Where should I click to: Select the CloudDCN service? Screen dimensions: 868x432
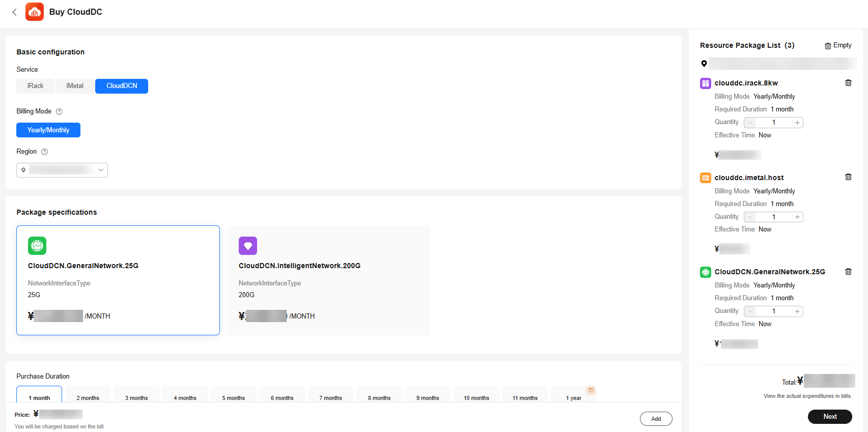point(122,86)
